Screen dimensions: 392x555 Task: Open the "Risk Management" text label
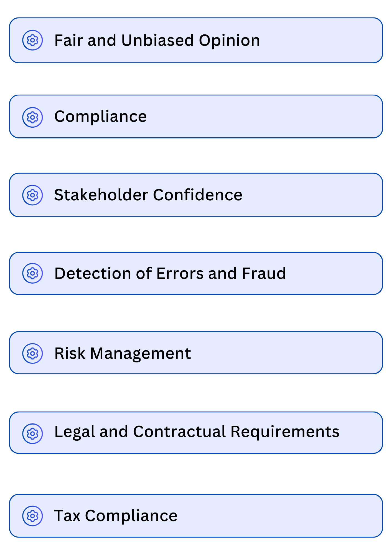123,353
